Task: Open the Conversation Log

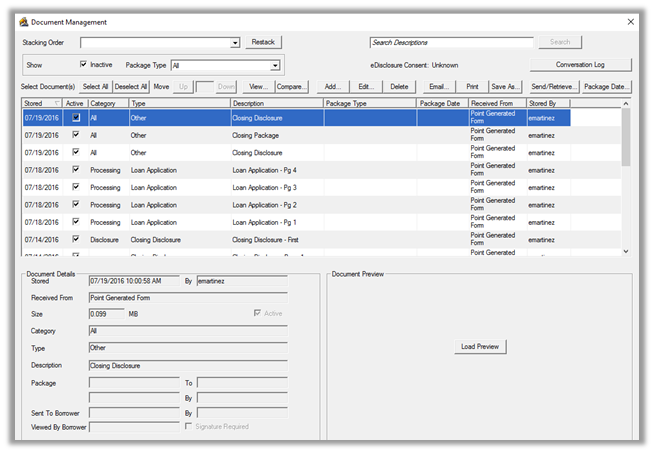Action: (580, 65)
